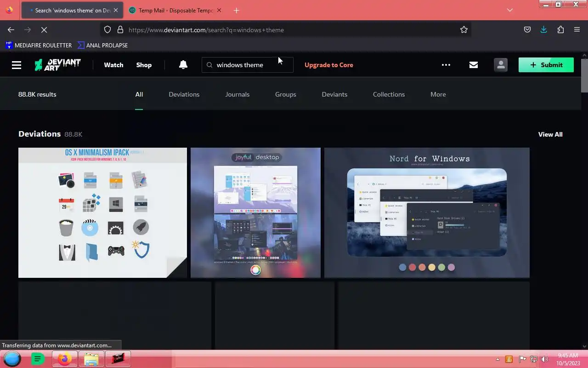Image resolution: width=588 pixels, height=368 pixels.
Task: Open the Watch page
Action: pos(113,65)
